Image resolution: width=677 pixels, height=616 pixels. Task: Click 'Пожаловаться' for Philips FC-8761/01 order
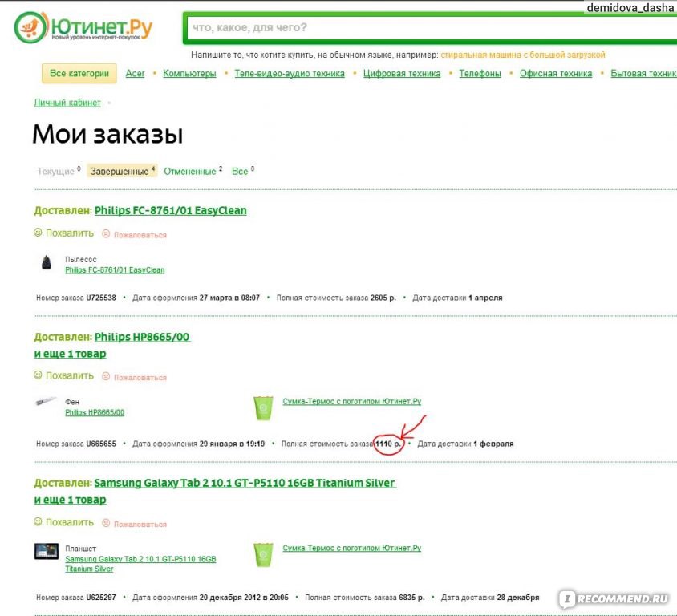pos(140,235)
